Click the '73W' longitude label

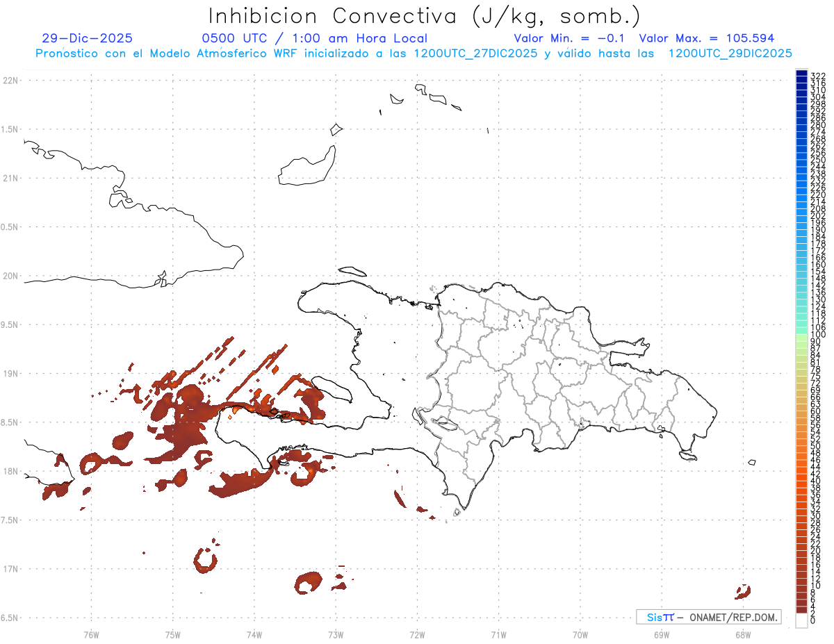(x=336, y=634)
